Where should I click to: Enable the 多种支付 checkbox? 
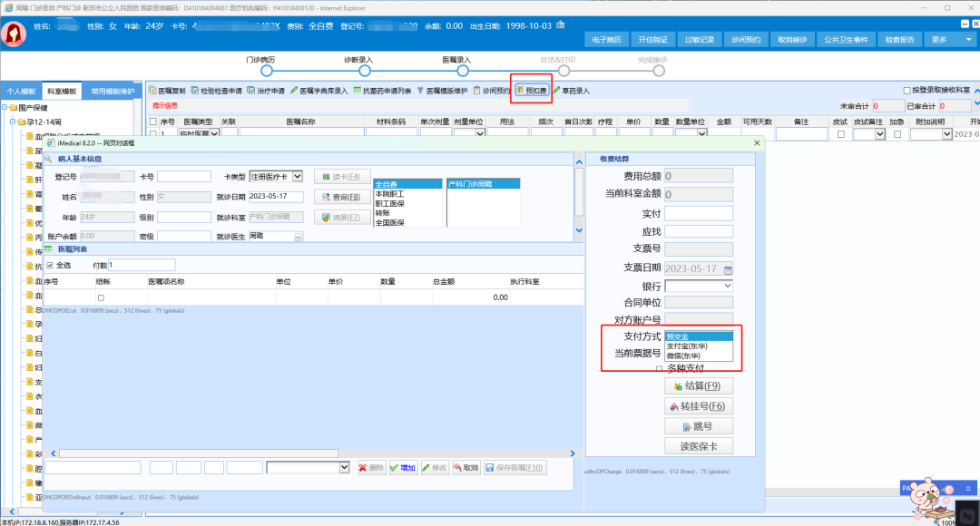tap(660, 368)
